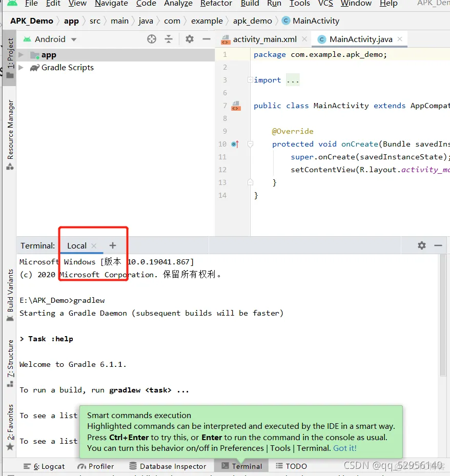This screenshot has width=450, height=476.
Task: Open the Code menu
Action: [x=146, y=4]
